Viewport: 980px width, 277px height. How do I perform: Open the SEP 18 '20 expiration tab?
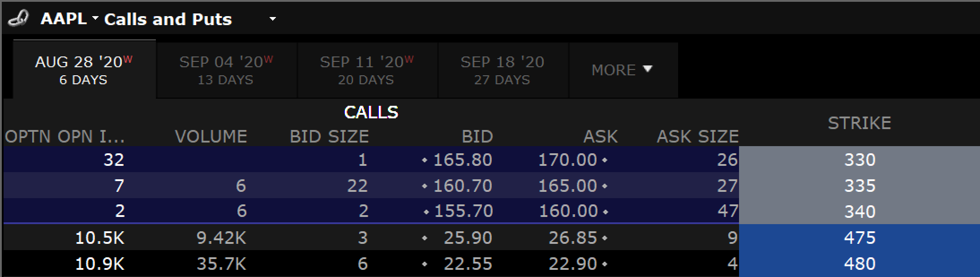(x=502, y=70)
